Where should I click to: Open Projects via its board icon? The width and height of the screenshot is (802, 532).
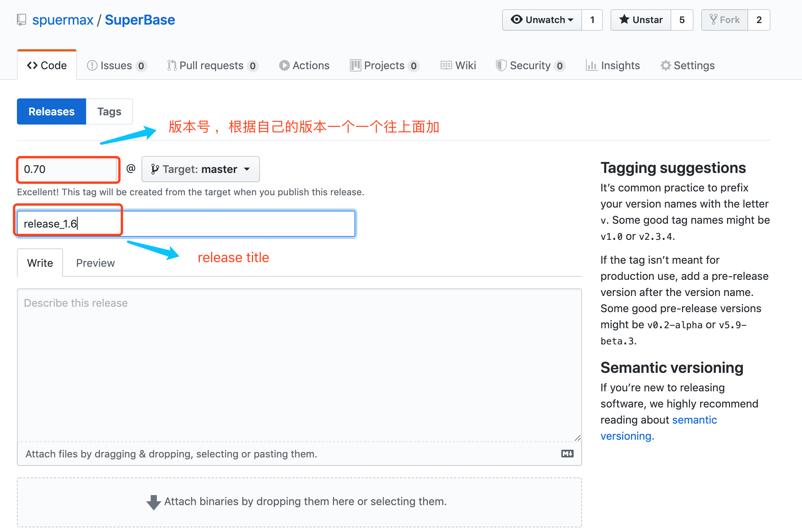pyautogui.click(x=356, y=65)
